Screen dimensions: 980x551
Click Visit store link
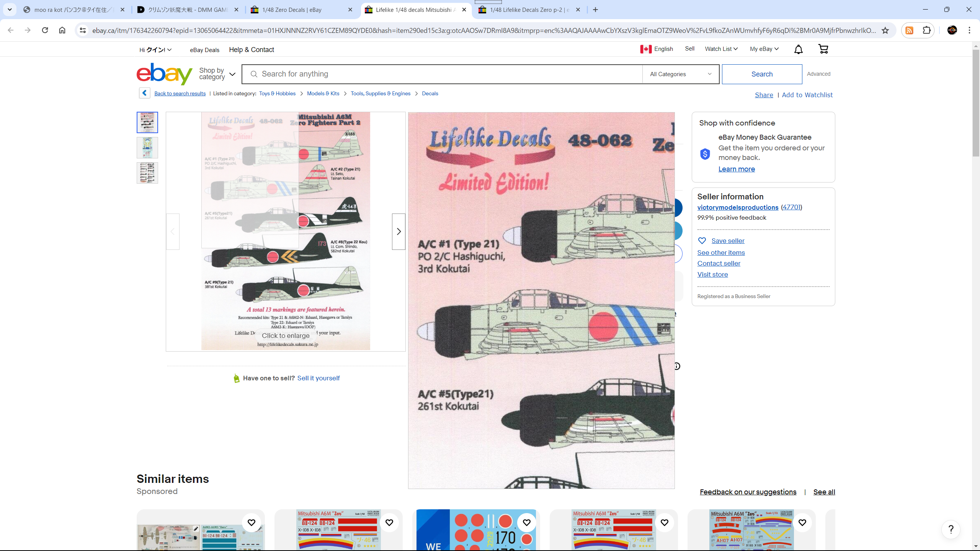click(712, 274)
